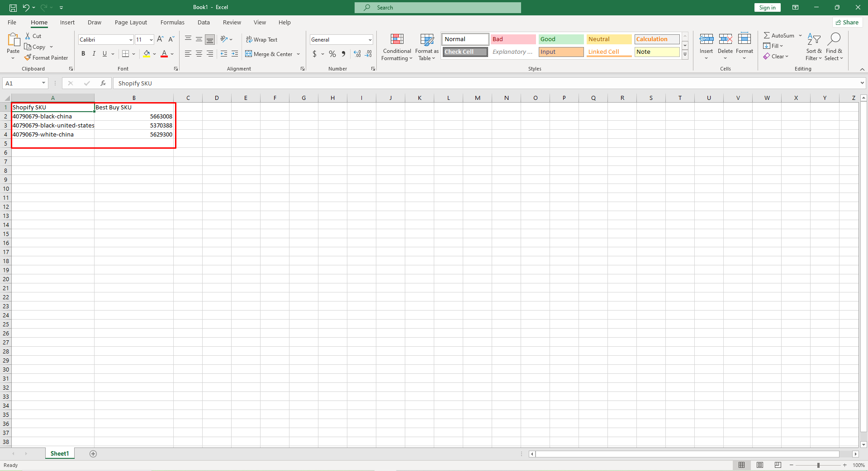
Task: Open Sort & Filter options
Action: coord(813,47)
